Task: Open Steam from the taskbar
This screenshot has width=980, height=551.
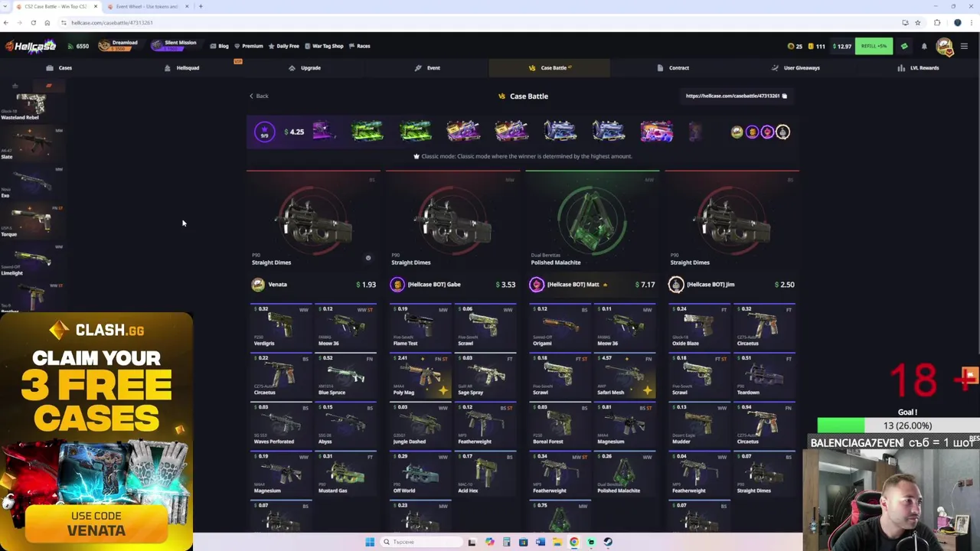Action: [608, 542]
